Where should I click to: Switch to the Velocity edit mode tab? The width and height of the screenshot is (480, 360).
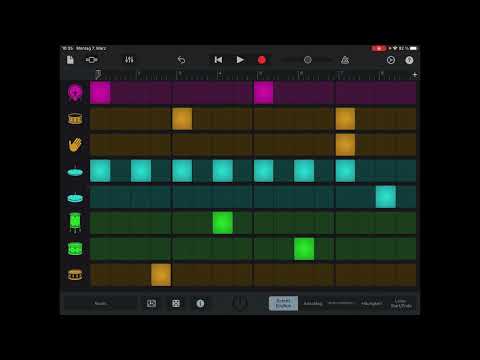[x=313, y=303]
